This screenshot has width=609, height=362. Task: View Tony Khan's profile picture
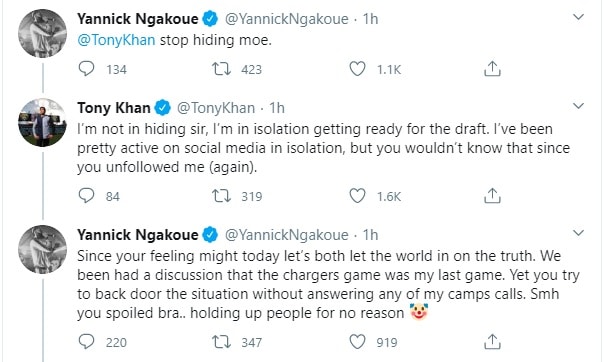click(x=42, y=122)
